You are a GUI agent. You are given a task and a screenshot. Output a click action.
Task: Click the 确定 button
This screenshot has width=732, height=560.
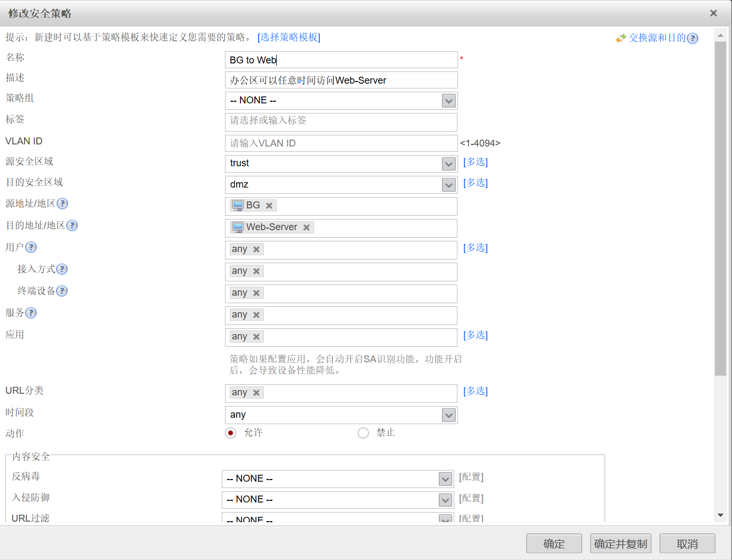pyautogui.click(x=554, y=543)
